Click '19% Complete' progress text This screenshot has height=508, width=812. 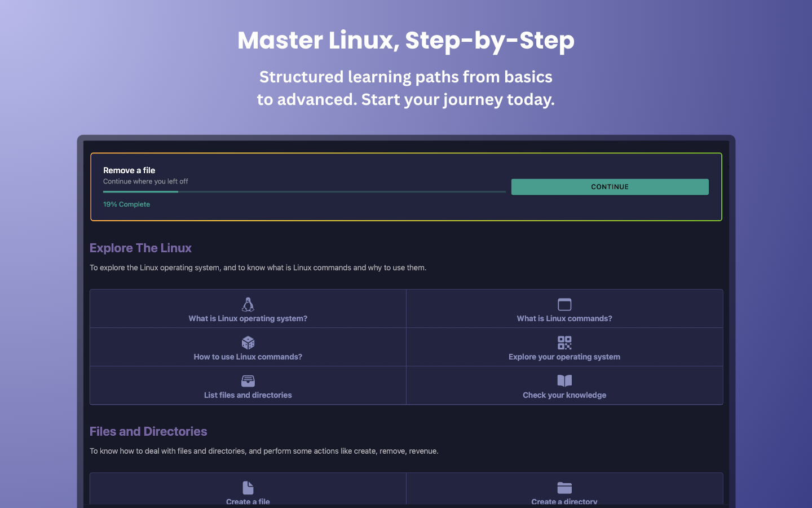coord(126,204)
